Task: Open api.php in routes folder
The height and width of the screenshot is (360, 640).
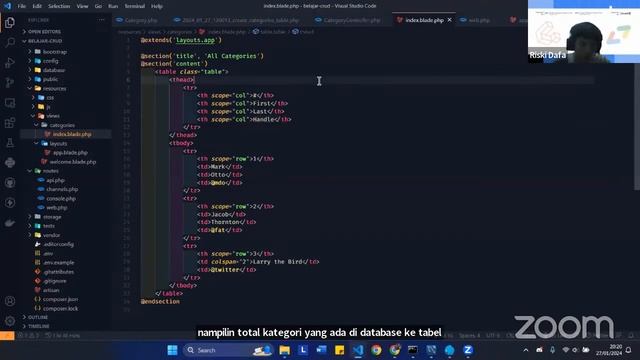Action: click(x=56, y=180)
